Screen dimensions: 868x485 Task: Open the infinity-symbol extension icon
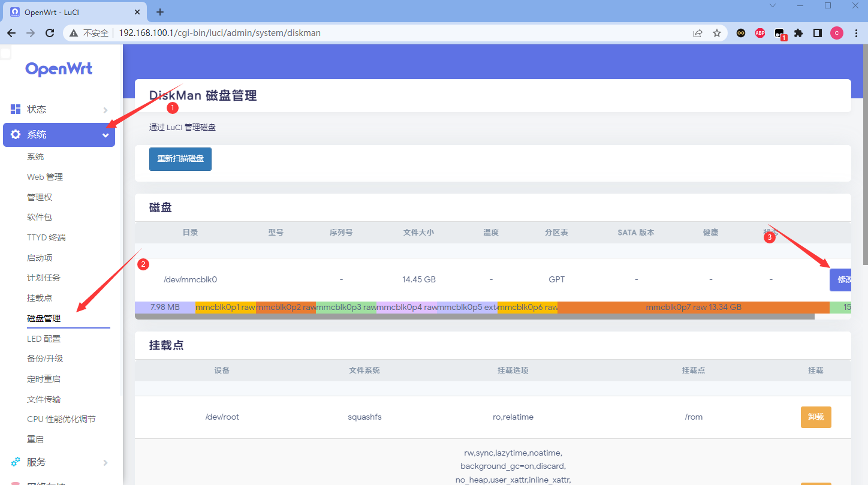(741, 33)
